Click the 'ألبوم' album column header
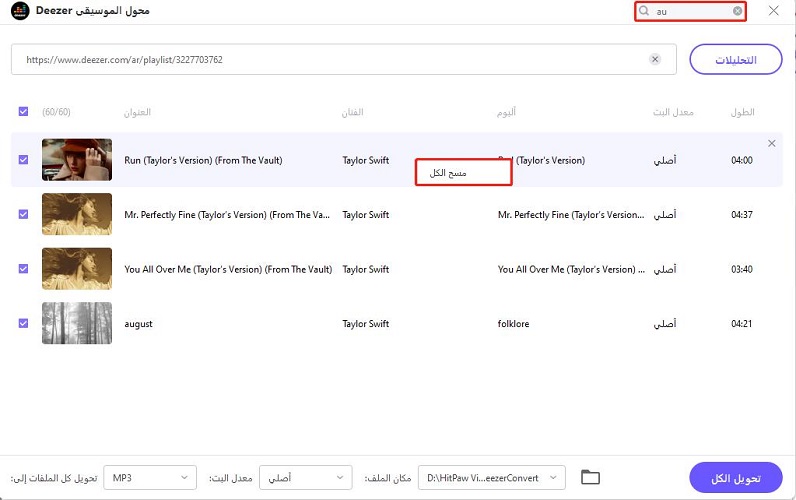Image resolution: width=796 pixels, height=500 pixels. pyautogui.click(x=506, y=112)
